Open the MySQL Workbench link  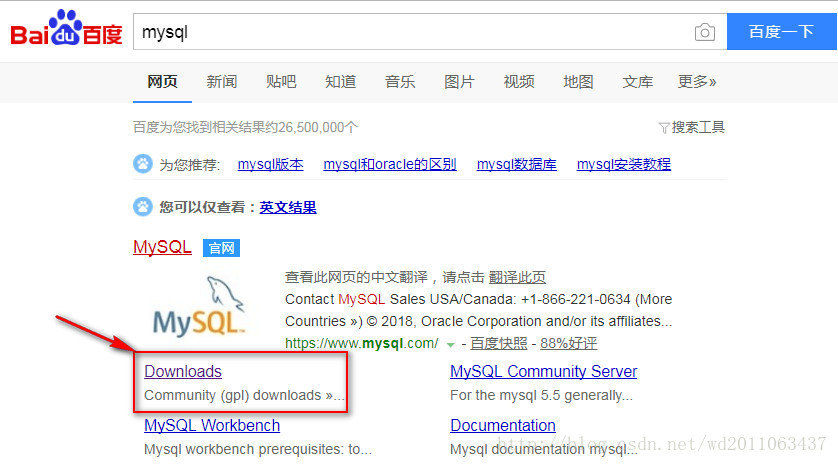tap(212, 426)
